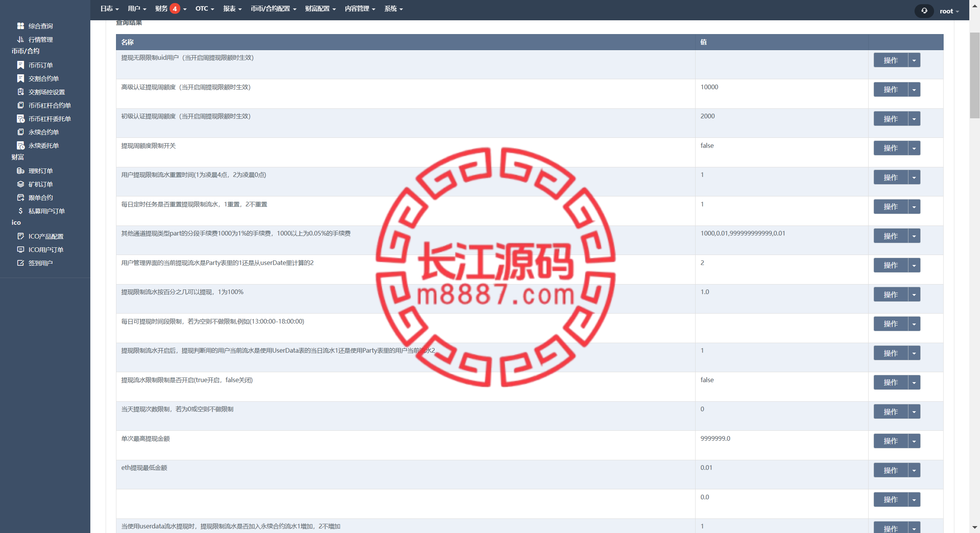Open the 币币/合约配置 menu

pos(273,8)
